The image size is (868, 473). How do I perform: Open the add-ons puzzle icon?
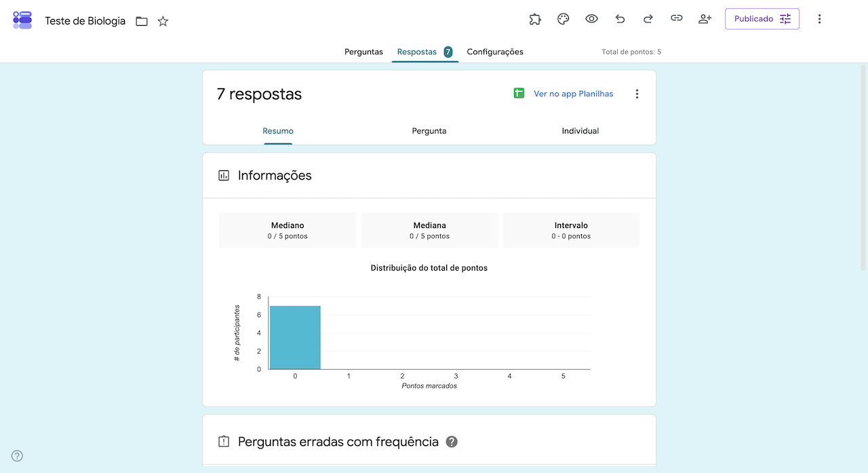(x=535, y=19)
